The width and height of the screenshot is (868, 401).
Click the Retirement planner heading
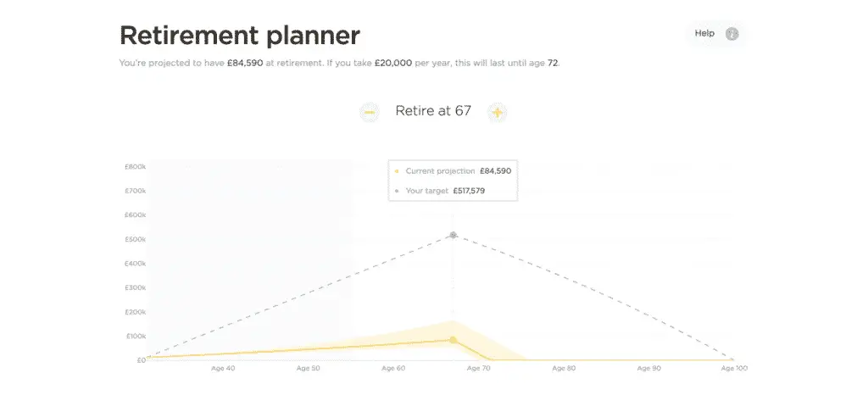(240, 36)
